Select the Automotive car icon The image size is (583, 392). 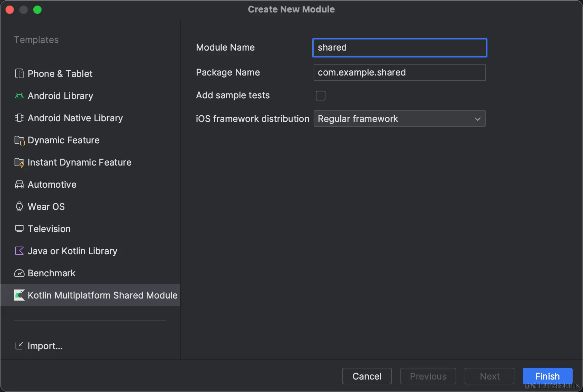click(x=19, y=185)
